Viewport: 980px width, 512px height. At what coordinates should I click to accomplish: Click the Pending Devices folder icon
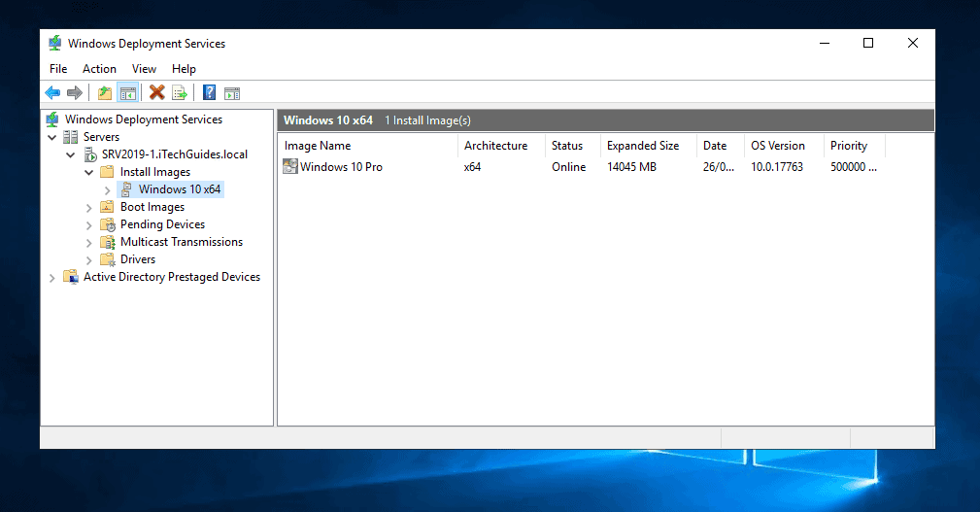click(x=108, y=224)
